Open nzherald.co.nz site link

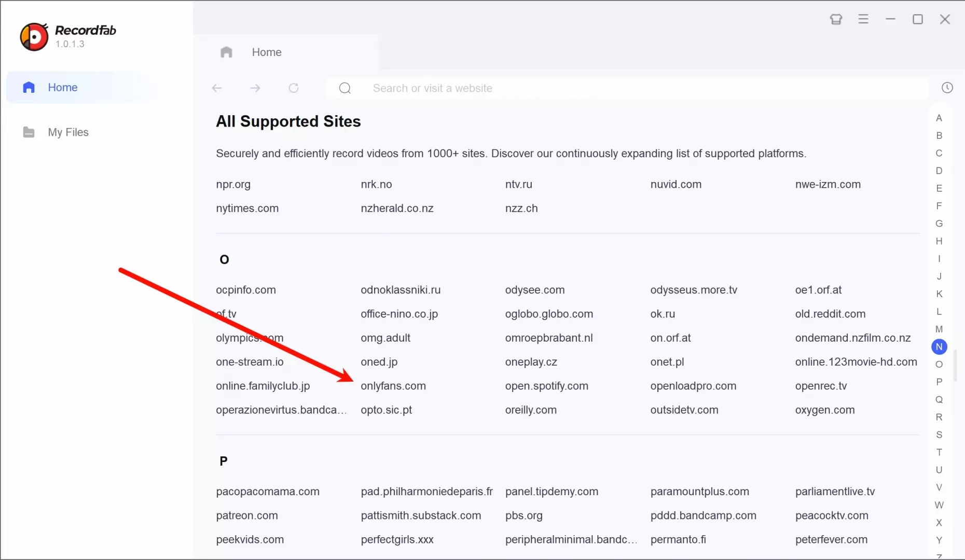[397, 208]
